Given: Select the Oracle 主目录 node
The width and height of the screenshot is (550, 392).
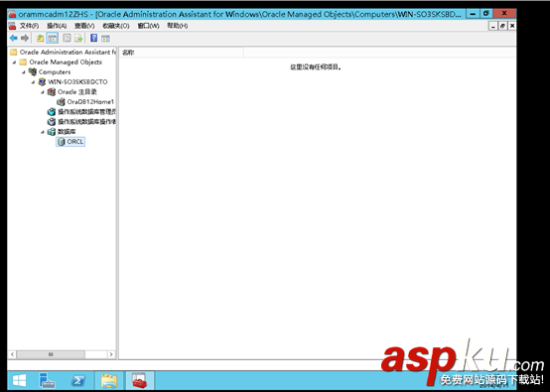Looking at the screenshot, I should 72,92.
